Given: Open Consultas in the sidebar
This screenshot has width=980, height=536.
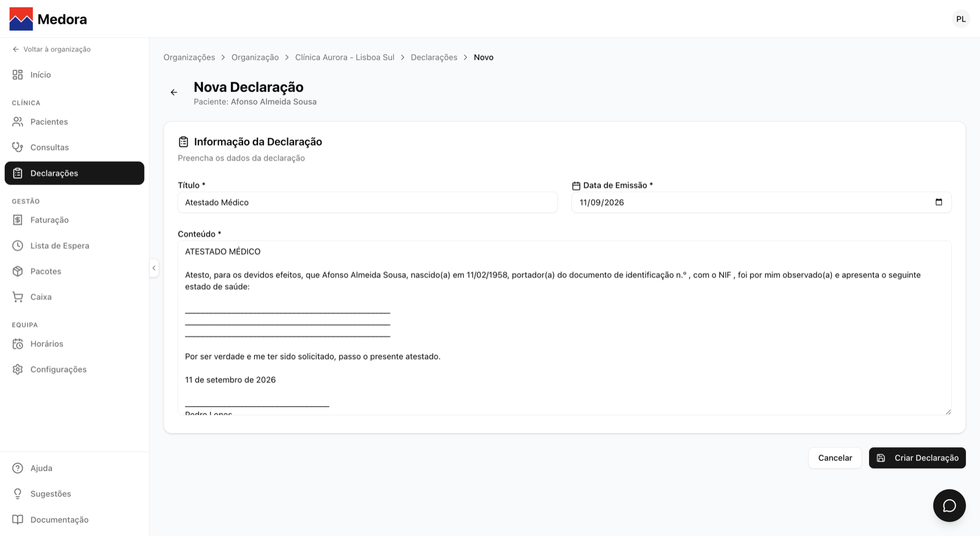Looking at the screenshot, I should pyautogui.click(x=75, y=148).
